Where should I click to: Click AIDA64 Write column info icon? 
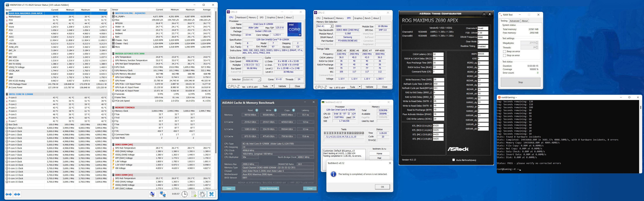[275, 110]
